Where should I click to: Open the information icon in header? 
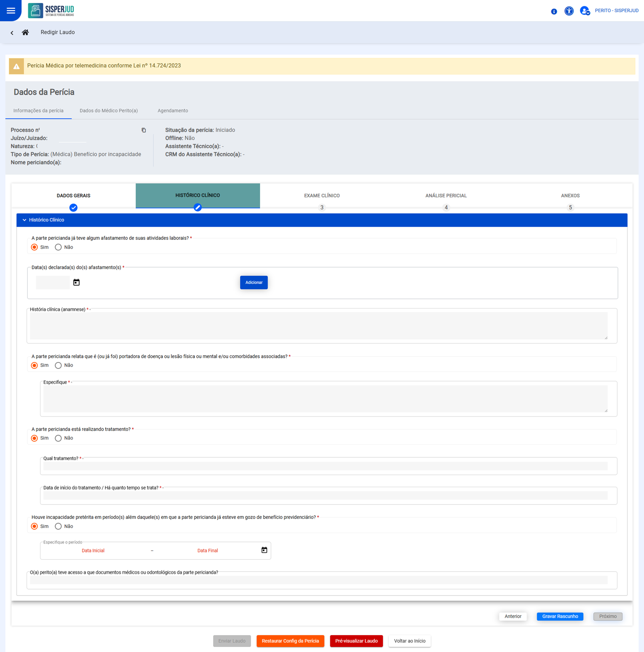tap(554, 11)
